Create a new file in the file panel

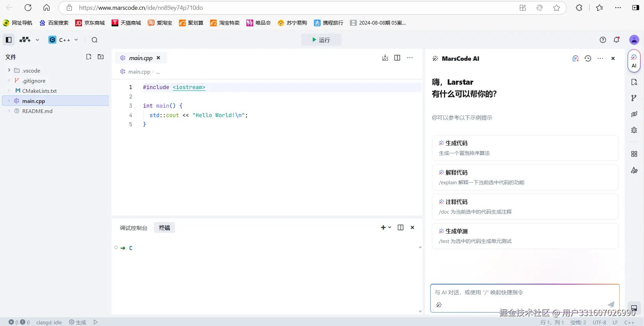[x=89, y=57]
